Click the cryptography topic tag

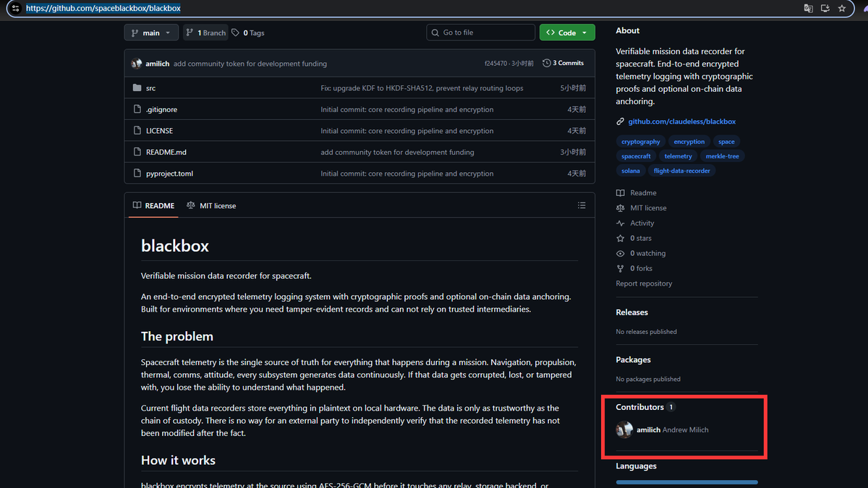click(x=641, y=142)
